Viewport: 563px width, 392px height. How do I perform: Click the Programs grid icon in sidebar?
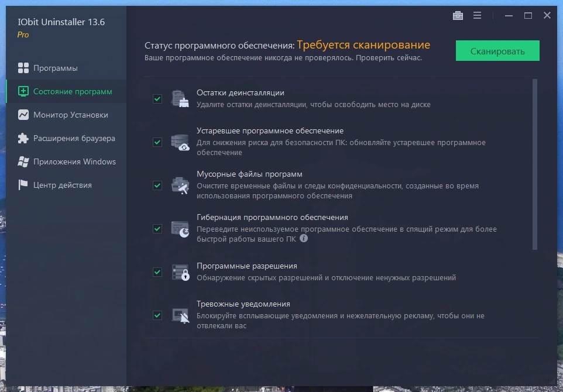click(x=23, y=68)
